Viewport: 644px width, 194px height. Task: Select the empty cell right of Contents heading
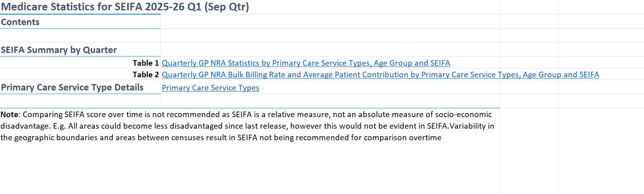(x=330, y=22)
